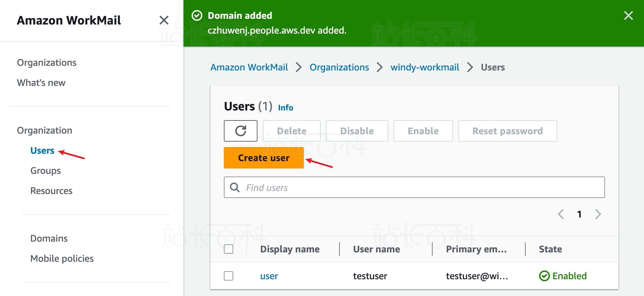Click the refresh users list icon
This screenshot has width=644, height=296.
point(240,131)
